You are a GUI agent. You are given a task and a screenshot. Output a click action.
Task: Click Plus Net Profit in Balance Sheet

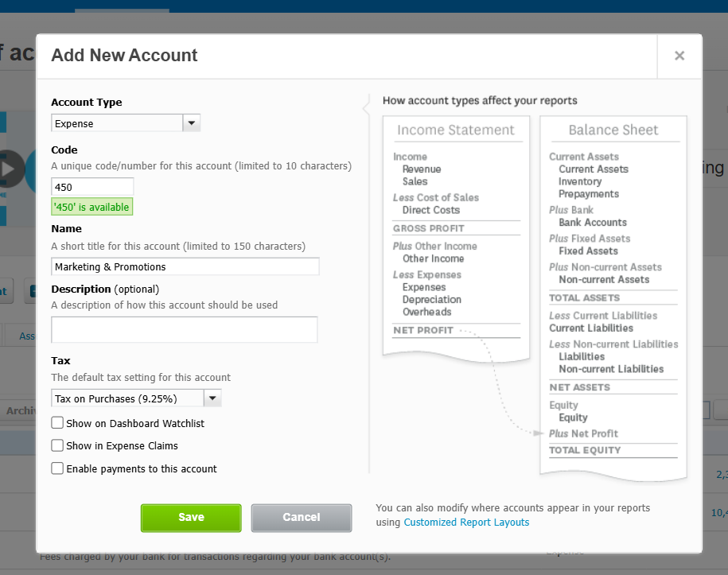pos(583,433)
